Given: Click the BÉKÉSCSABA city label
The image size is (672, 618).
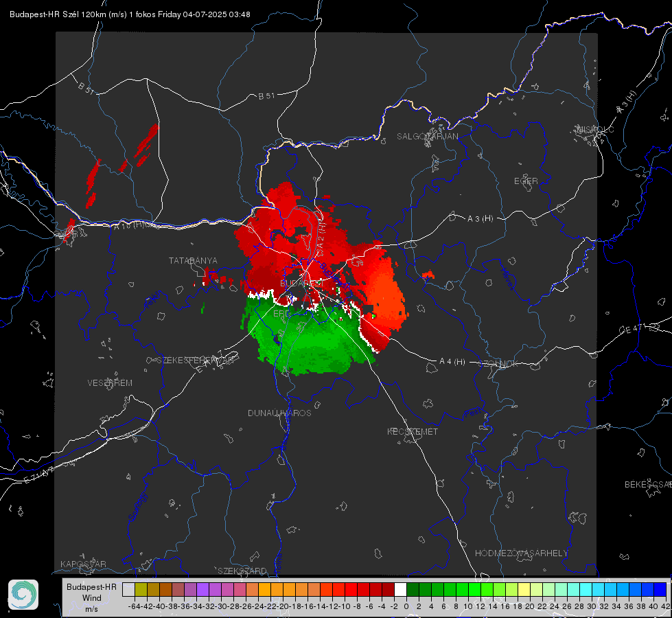Looking at the screenshot, I should point(648,484).
